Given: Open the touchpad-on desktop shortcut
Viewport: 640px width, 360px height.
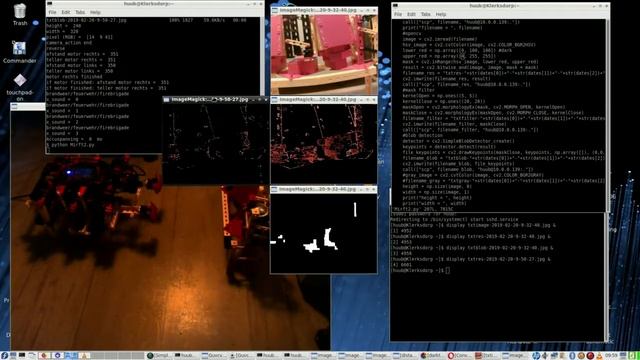Looking at the screenshot, I should point(20,87).
